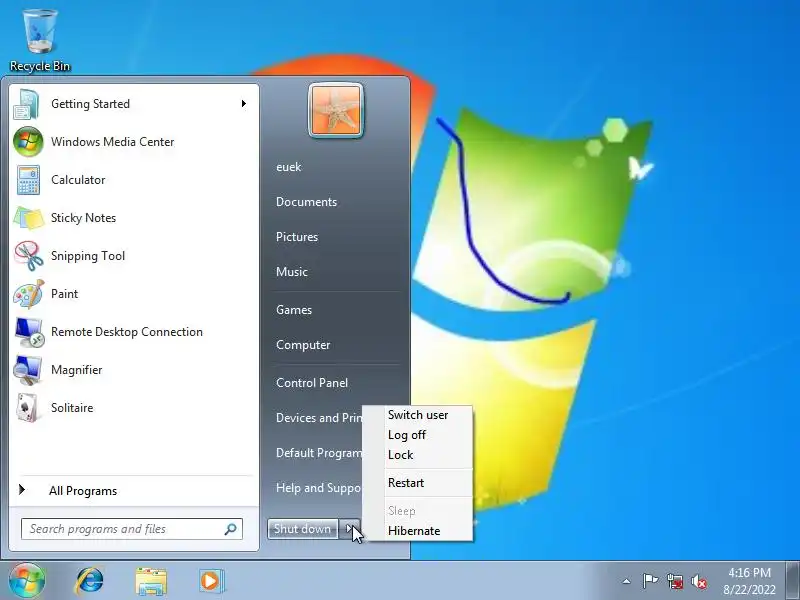800x600 pixels.
Task: Launch the Solitaire cards icon
Action: tap(28, 408)
